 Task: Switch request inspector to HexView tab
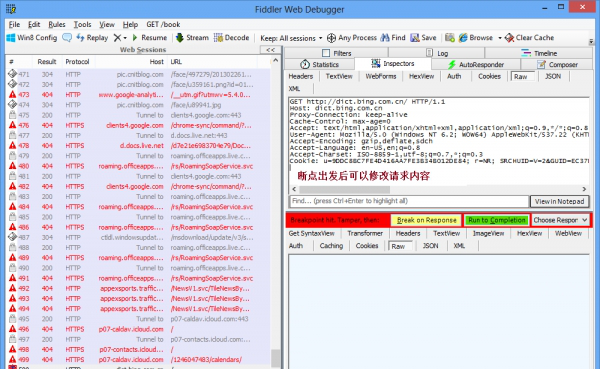421,76
